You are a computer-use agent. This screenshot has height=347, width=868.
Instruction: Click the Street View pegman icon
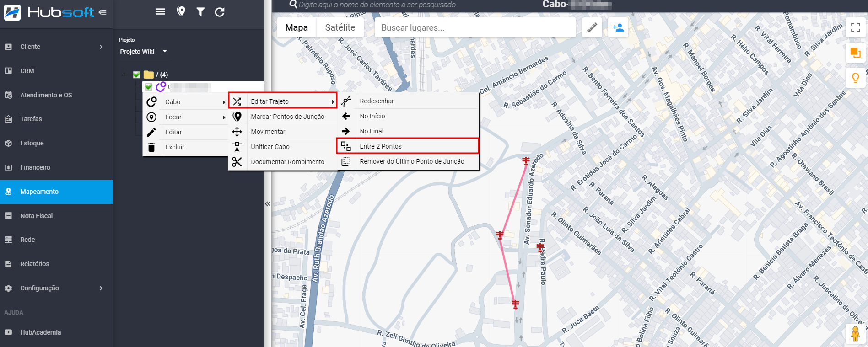click(855, 334)
